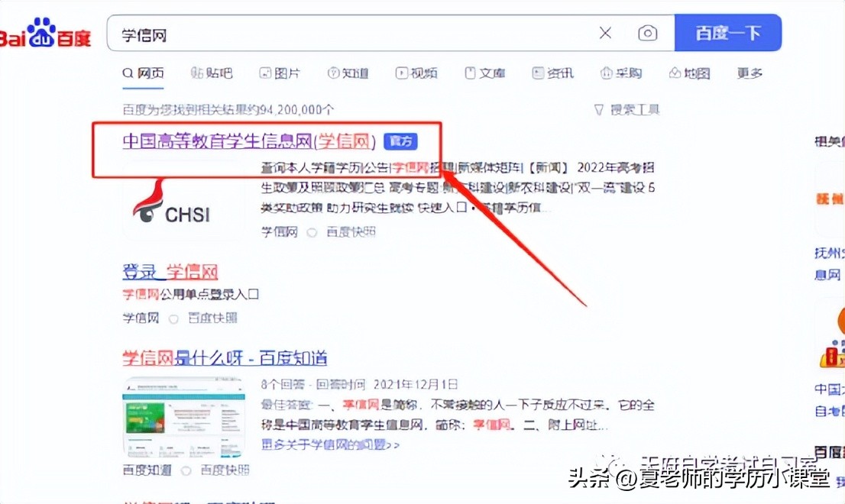This screenshot has width=845, height=504.
Task: Click the 文库 document library icon
Action: [x=471, y=73]
